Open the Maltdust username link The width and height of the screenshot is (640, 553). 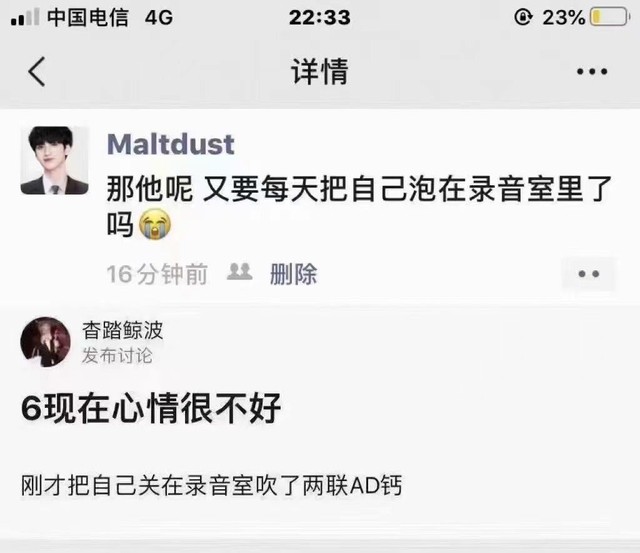pos(171,144)
